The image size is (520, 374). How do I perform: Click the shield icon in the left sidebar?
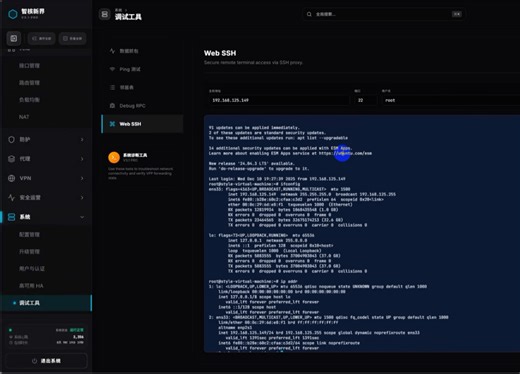[11, 139]
